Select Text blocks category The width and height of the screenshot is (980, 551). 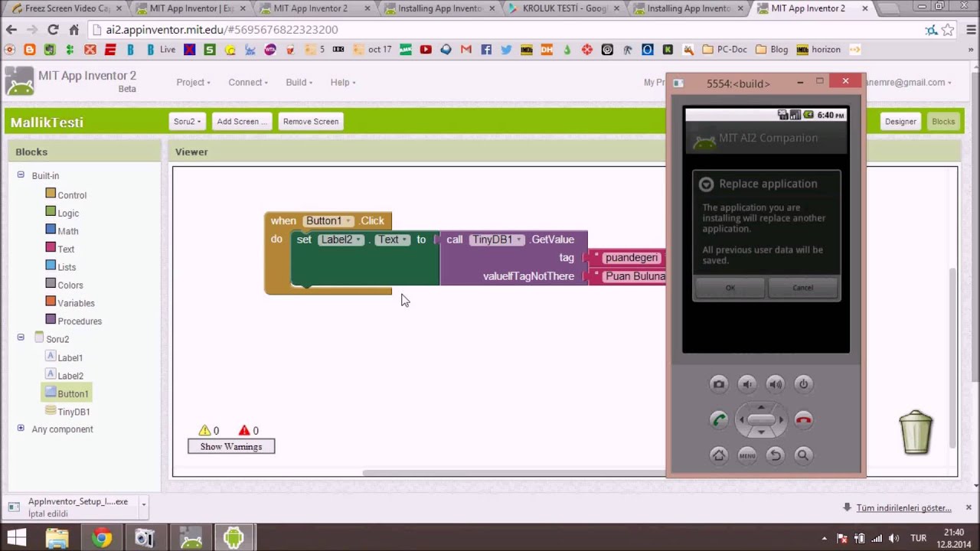60,249
